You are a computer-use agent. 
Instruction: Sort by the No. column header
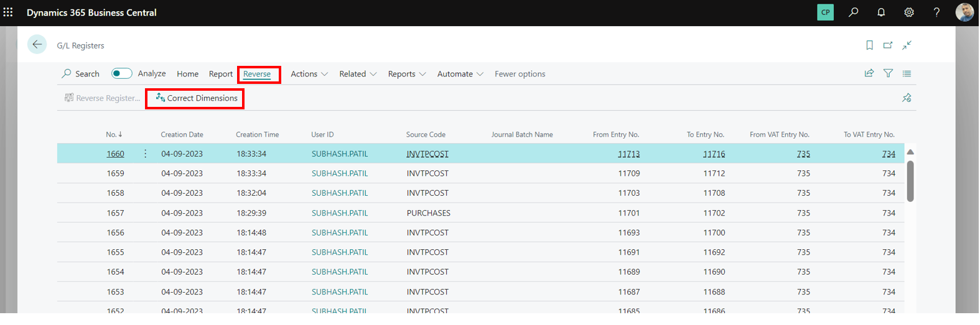(x=114, y=134)
